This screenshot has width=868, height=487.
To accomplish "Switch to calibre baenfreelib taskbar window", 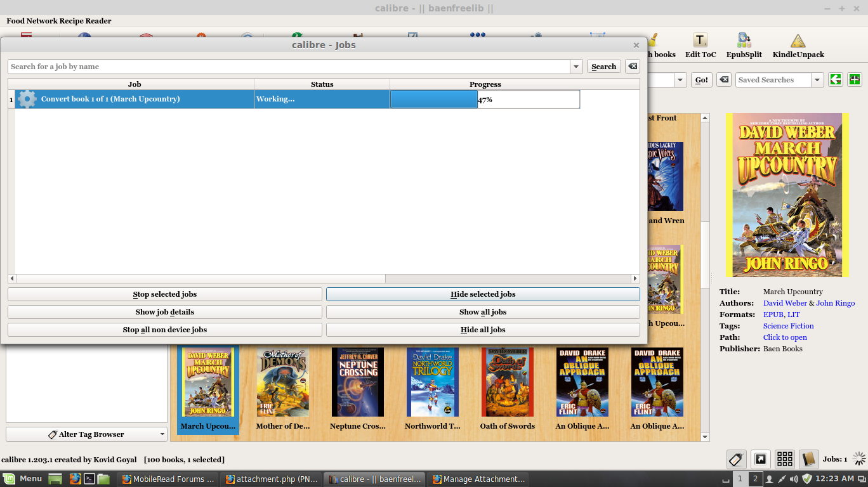I will pos(374,479).
